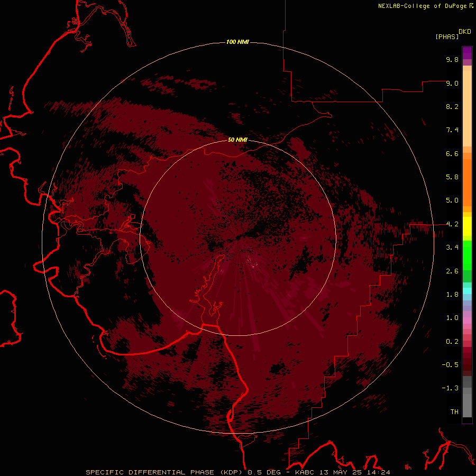Click the bottom title SPECIFIC DIFFERENTIAL PHASE (KDP)
The width and height of the screenshot is (476, 476).
click(x=164, y=472)
